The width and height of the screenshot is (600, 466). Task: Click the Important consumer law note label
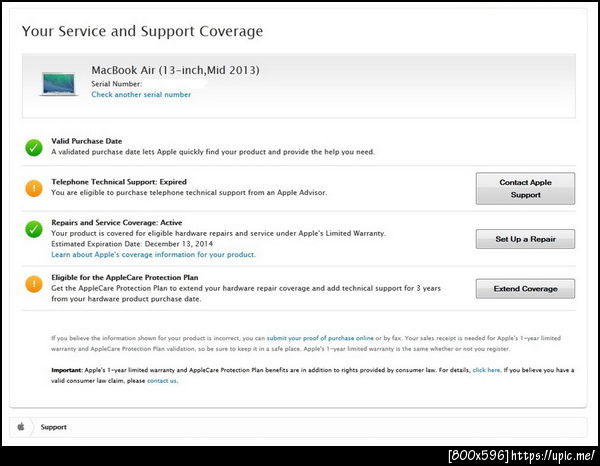click(67, 370)
